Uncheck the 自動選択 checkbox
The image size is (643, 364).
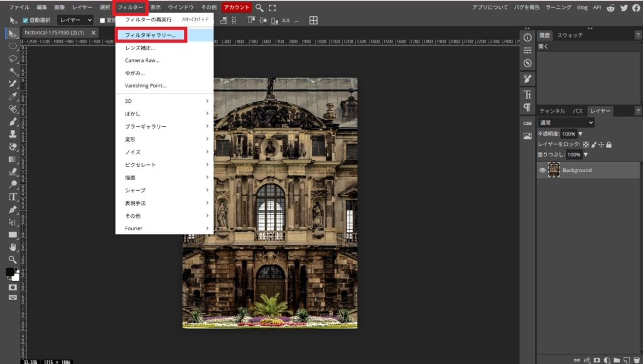coord(26,20)
